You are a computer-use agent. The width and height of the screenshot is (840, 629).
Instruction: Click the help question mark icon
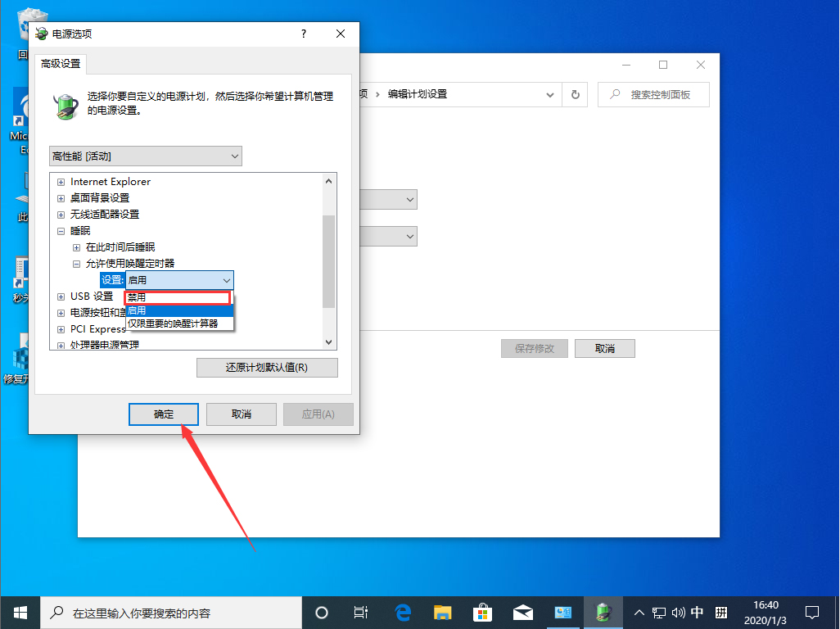[303, 34]
